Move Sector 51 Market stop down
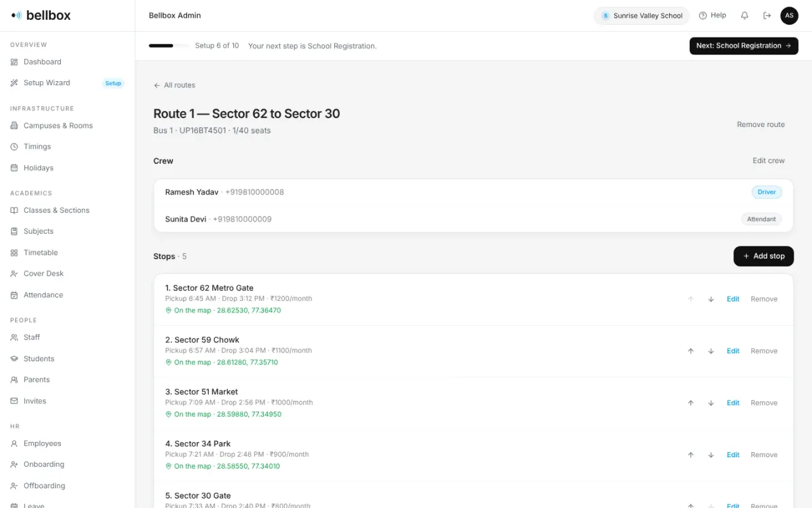This screenshot has height=508, width=812. tap(711, 403)
